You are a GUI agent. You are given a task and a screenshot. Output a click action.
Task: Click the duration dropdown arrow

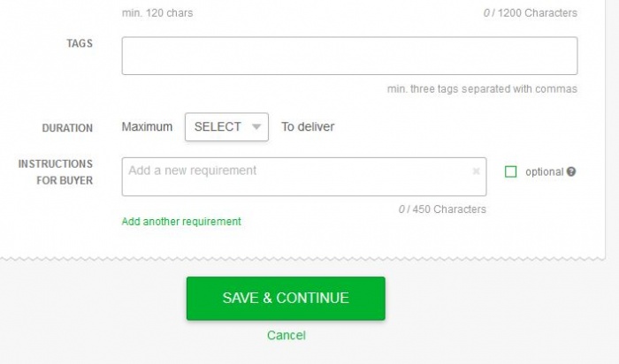pyautogui.click(x=256, y=127)
